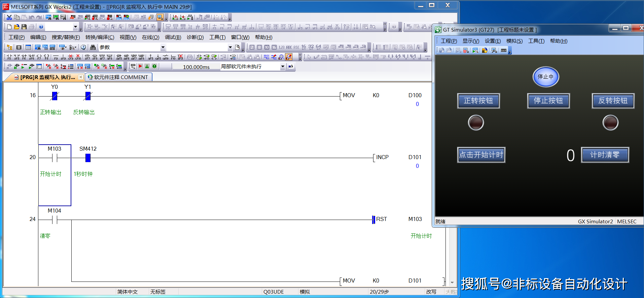This screenshot has height=298, width=644.
Task: Click the highlighted simulation start/stop monitor icon
Action: click(160, 17)
